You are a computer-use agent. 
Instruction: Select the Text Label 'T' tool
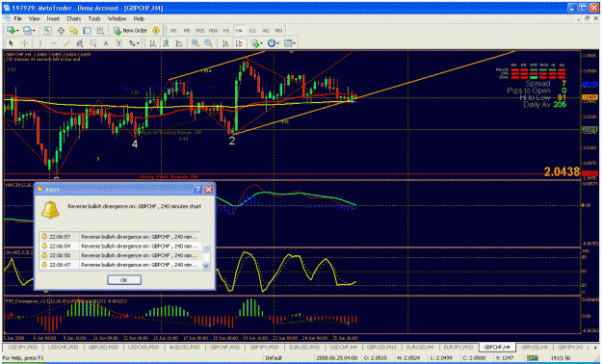[118, 43]
